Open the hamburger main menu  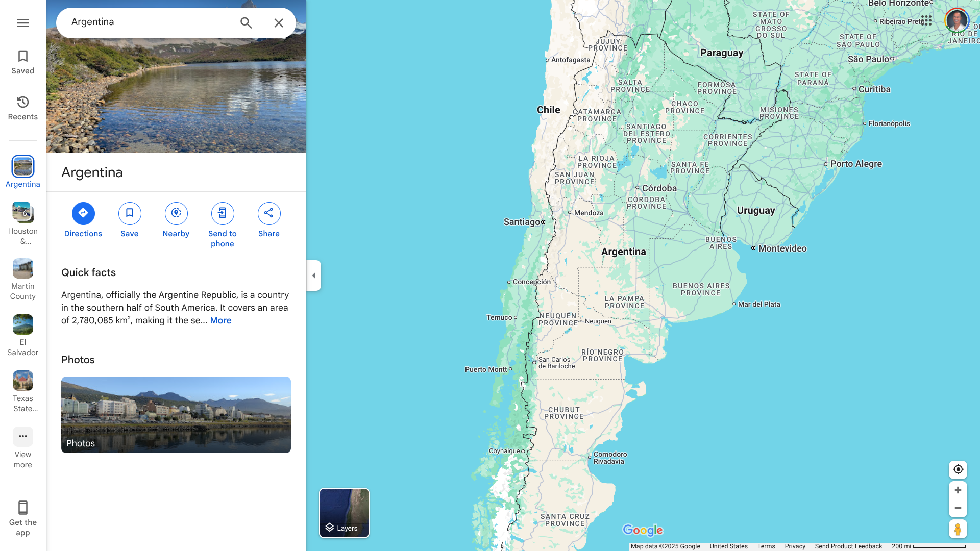22,23
